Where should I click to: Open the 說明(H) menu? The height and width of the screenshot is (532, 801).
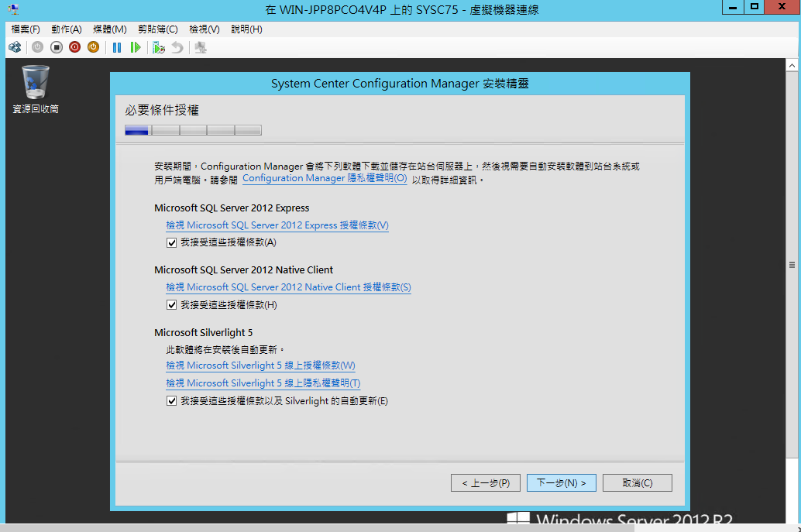(247, 29)
